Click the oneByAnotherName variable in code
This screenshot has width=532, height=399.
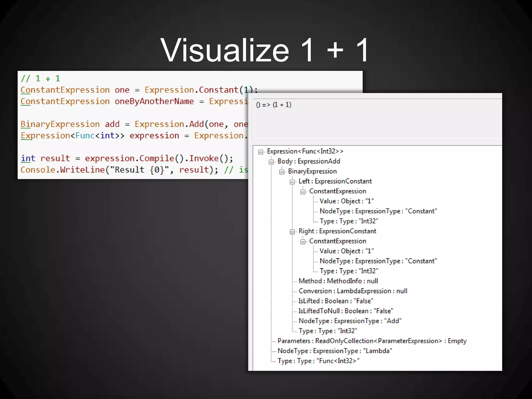154,101
